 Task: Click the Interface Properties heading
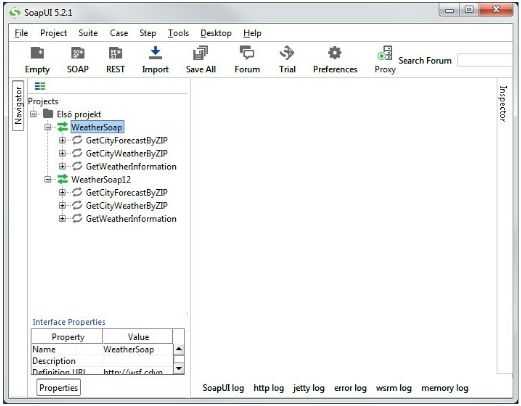click(x=69, y=322)
